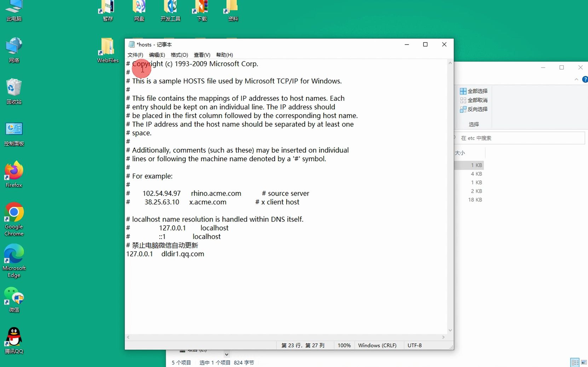Open the 网络 desktop icon
Viewport: 588px width, 367px height.
[14, 50]
